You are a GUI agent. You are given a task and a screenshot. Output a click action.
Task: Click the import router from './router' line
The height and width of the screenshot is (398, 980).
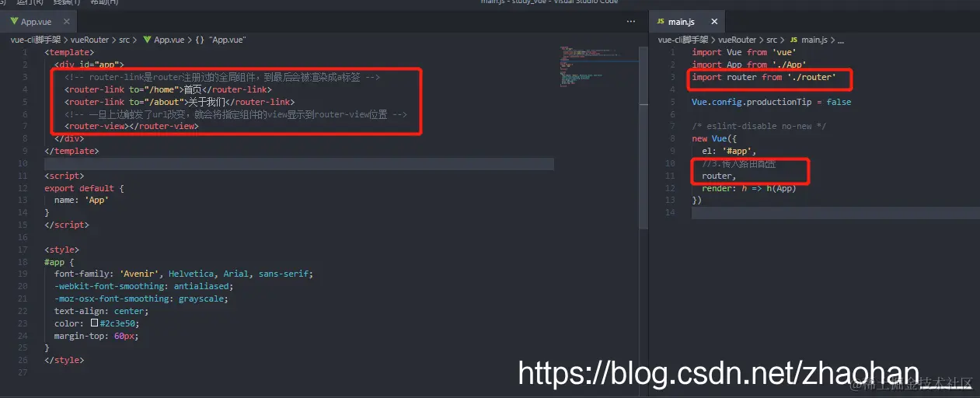764,77
